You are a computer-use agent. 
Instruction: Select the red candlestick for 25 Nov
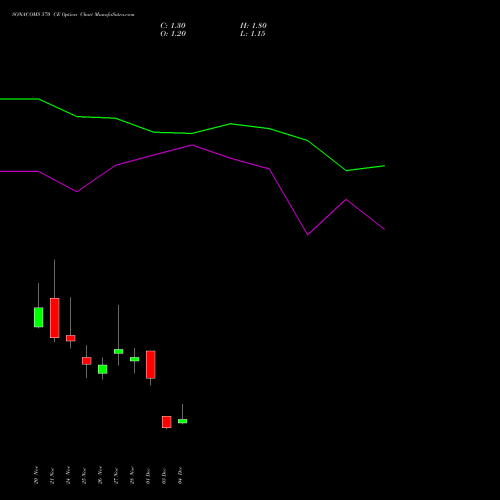[x=87, y=361]
